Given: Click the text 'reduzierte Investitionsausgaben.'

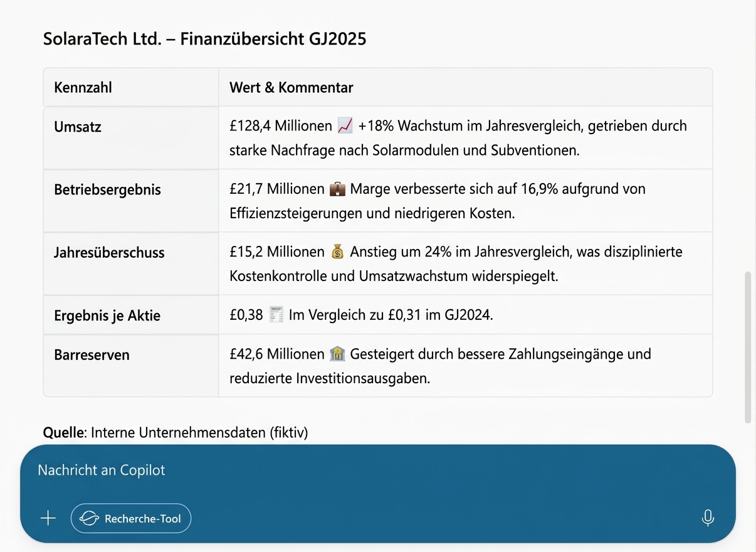Looking at the screenshot, I should click(x=330, y=379).
